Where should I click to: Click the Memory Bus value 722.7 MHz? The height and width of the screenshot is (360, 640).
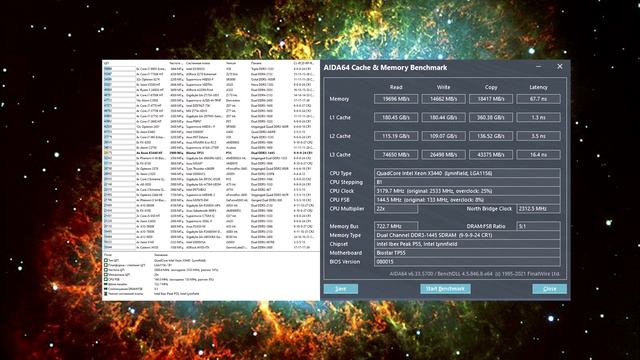pyautogui.click(x=396, y=226)
